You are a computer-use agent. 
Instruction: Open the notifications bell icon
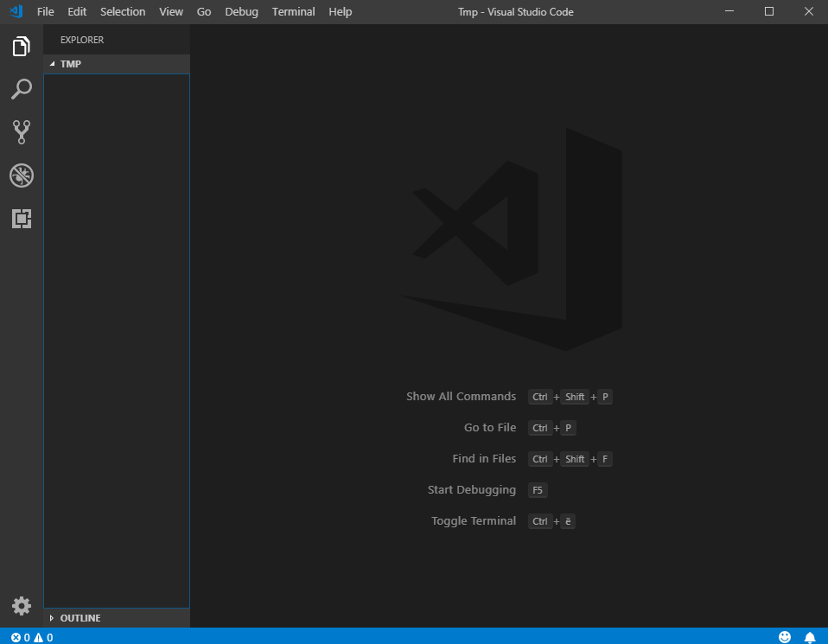point(810,637)
